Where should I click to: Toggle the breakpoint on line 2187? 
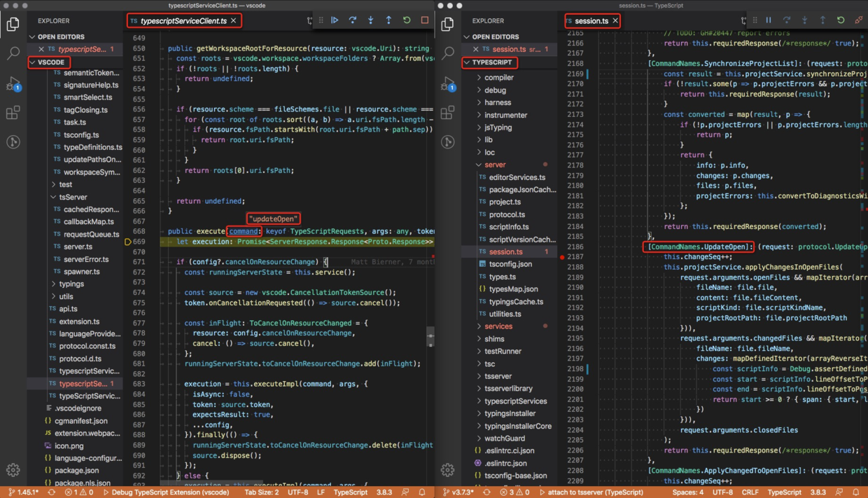point(562,257)
